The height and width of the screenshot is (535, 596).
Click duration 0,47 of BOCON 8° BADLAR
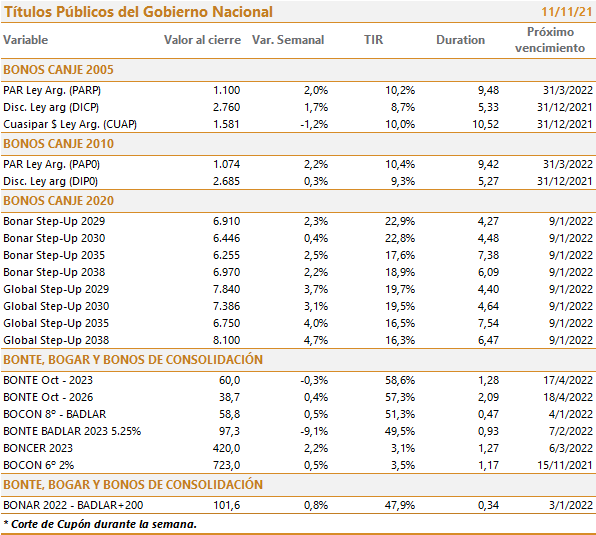point(488,415)
